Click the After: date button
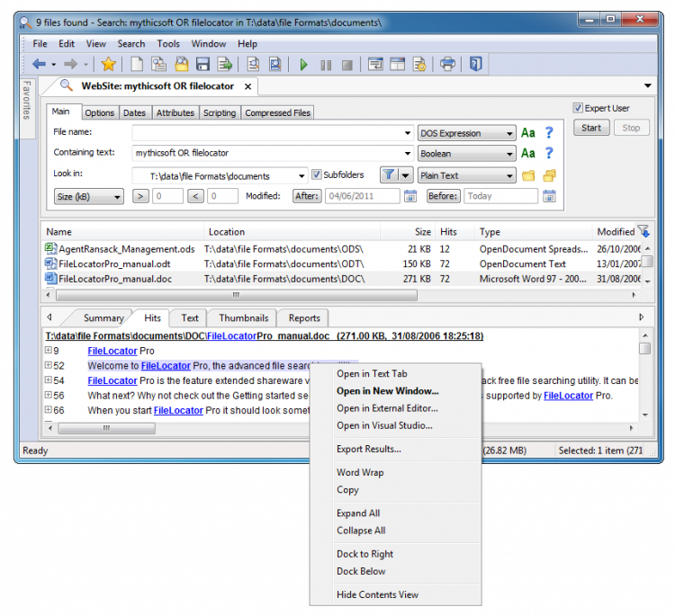Image resolution: width=675 pixels, height=616 pixels. point(307,196)
